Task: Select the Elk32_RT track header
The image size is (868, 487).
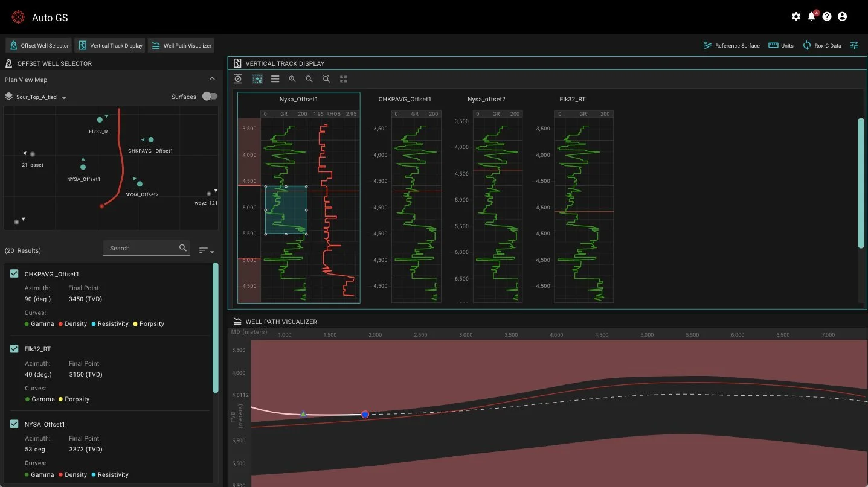Action: pos(573,99)
